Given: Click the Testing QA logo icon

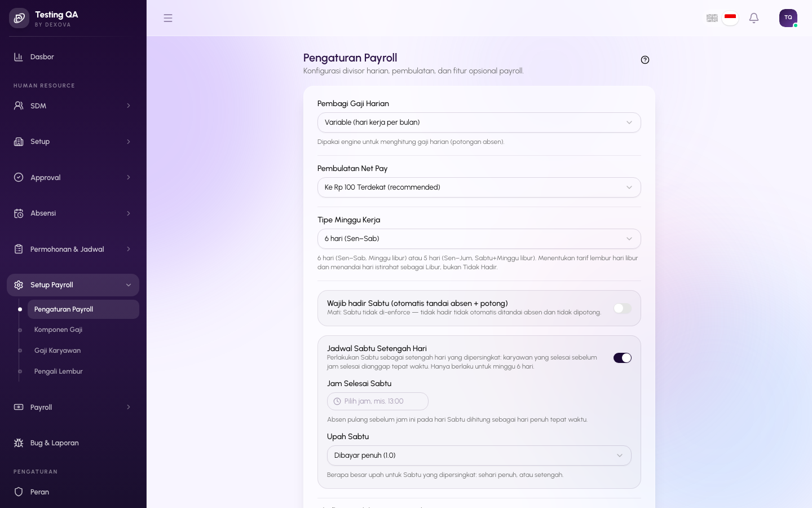Looking at the screenshot, I should (x=19, y=18).
